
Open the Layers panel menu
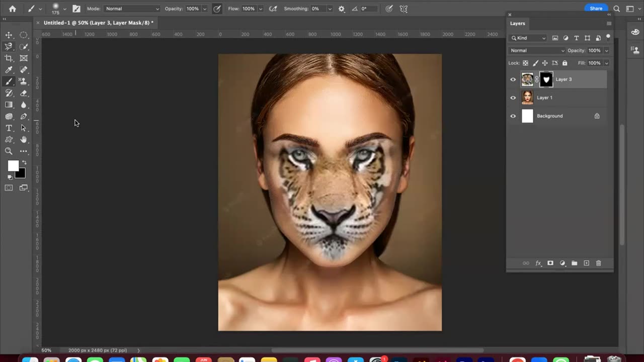tap(609, 24)
